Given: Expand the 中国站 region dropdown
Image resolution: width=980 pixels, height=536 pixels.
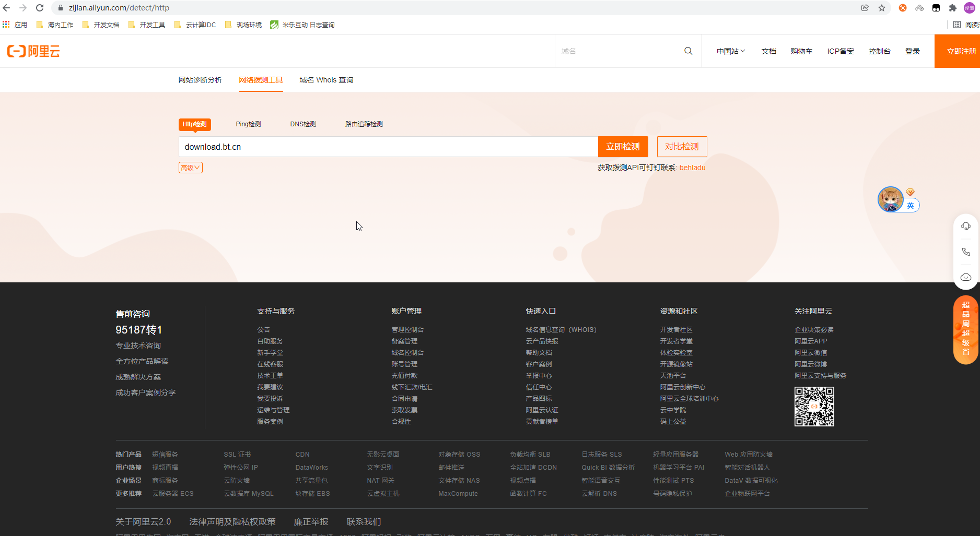Looking at the screenshot, I should [731, 51].
